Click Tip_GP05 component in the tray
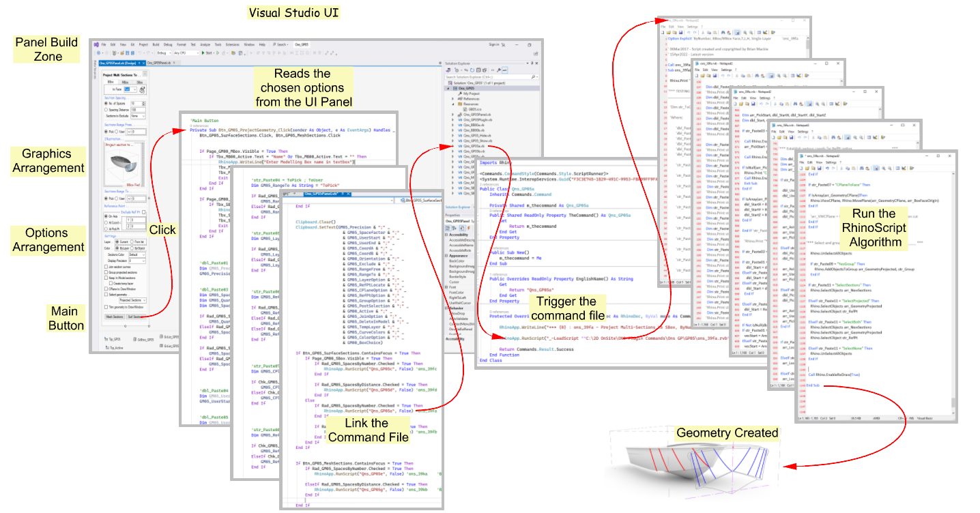The height and width of the screenshot is (513, 980). click(x=113, y=339)
